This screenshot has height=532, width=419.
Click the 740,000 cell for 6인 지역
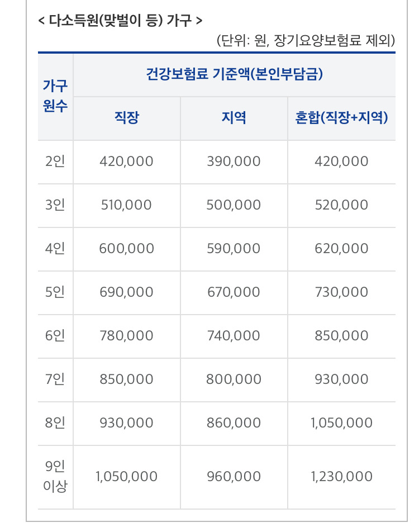point(234,336)
